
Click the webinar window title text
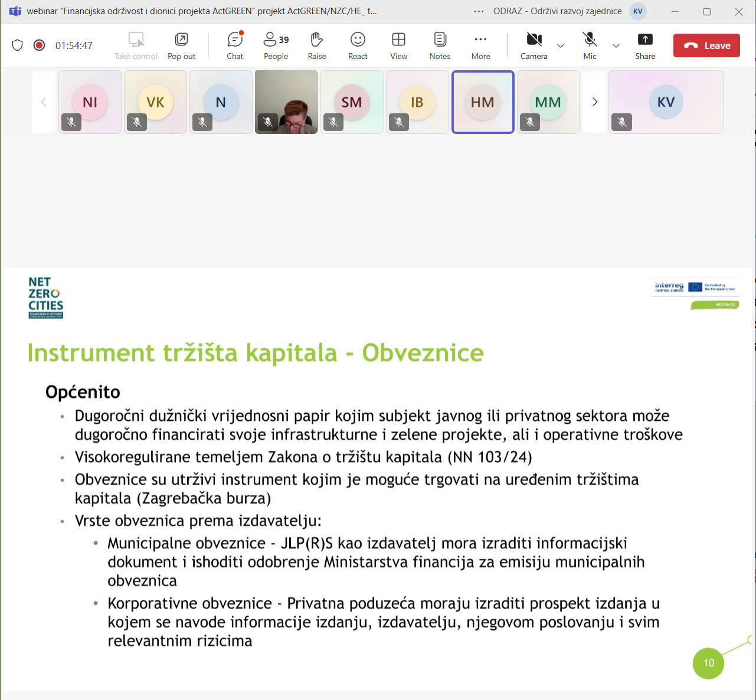point(202,11)
